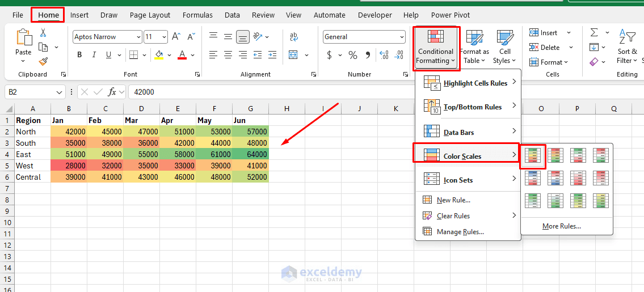Open Sort & Filter dropdown
The height and width of the screenshot is (292, 644).
[x=627, y=47]
